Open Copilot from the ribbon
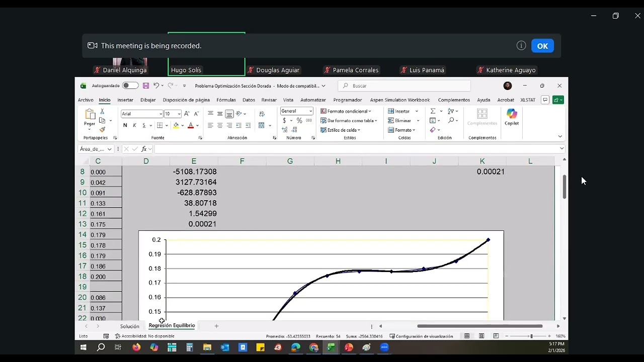644x362 pixels. 512,117
